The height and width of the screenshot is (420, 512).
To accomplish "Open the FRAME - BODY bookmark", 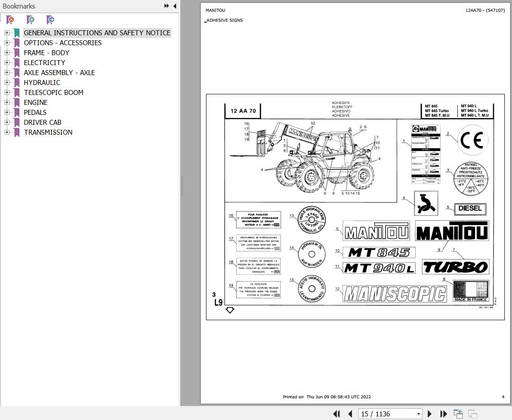I will 47,52.
